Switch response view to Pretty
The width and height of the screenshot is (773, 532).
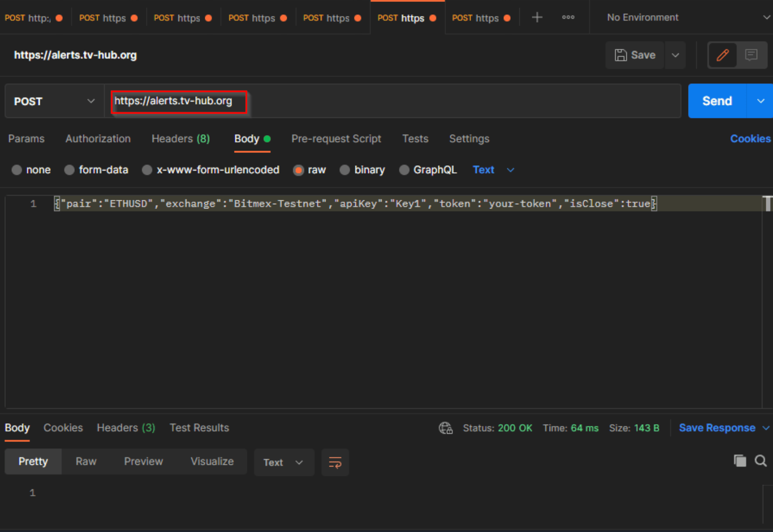(x=33, y=462)
